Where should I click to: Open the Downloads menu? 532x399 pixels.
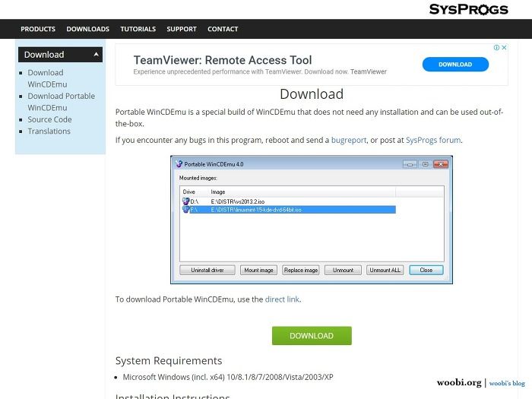(x=88, y=29)
